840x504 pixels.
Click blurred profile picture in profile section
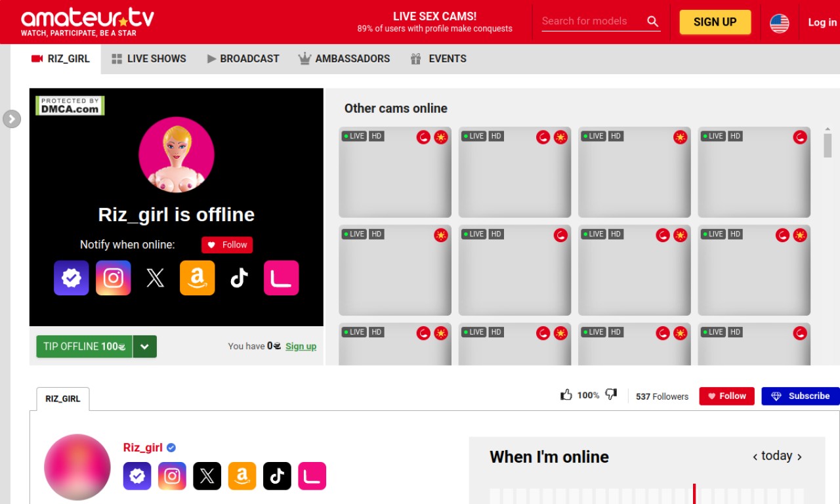pyautogui.click(x=77, y=467)
